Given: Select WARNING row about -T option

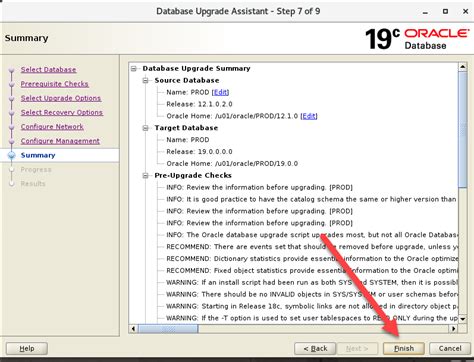Looking at the screenshot, I should point(312,318).
